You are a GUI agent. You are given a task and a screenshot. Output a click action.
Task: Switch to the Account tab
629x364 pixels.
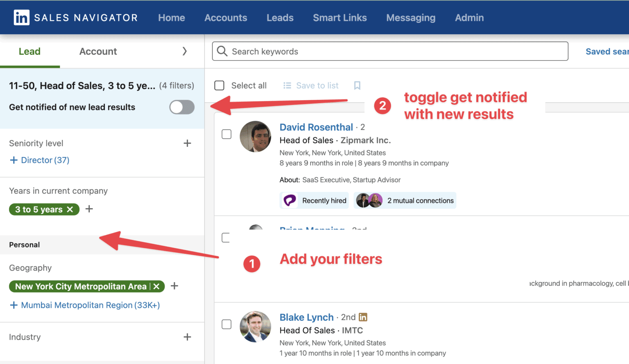click(x=98, y=51)
